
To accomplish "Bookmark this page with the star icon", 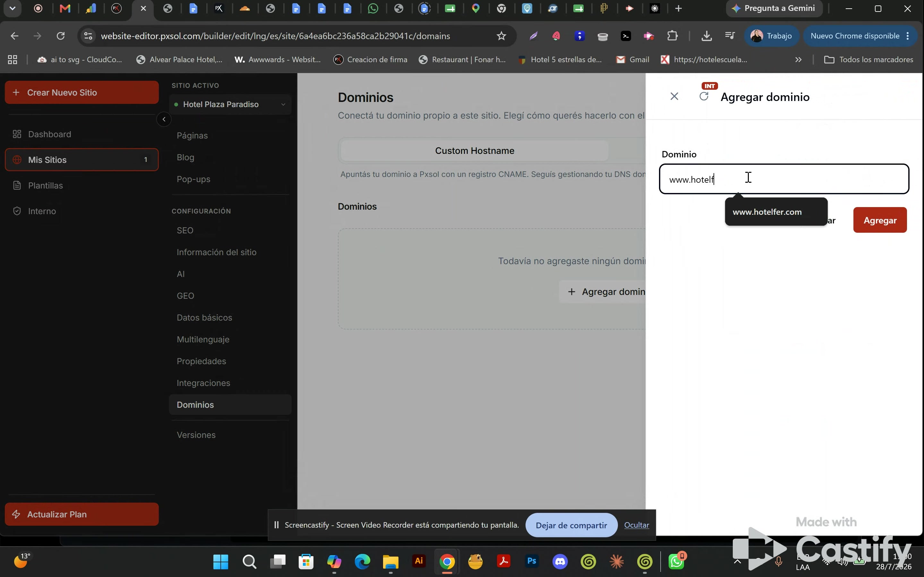I will (501, 36).
